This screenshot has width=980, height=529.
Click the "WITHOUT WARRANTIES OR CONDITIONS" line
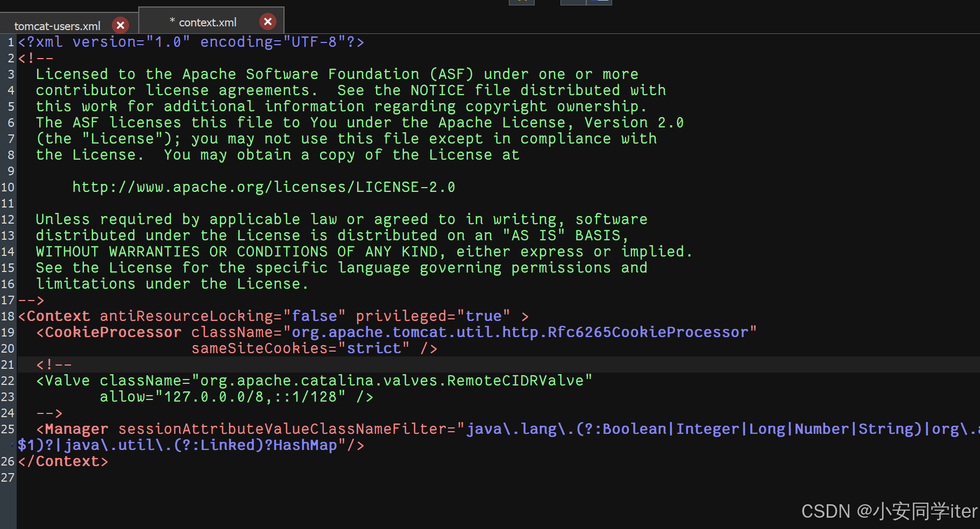tap(364, 252)
